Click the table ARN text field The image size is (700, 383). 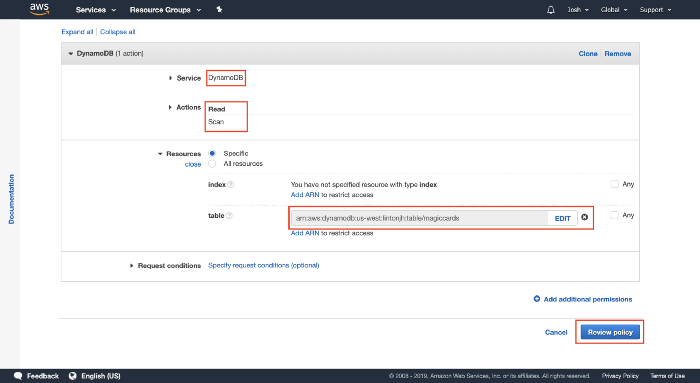point(420,218)
